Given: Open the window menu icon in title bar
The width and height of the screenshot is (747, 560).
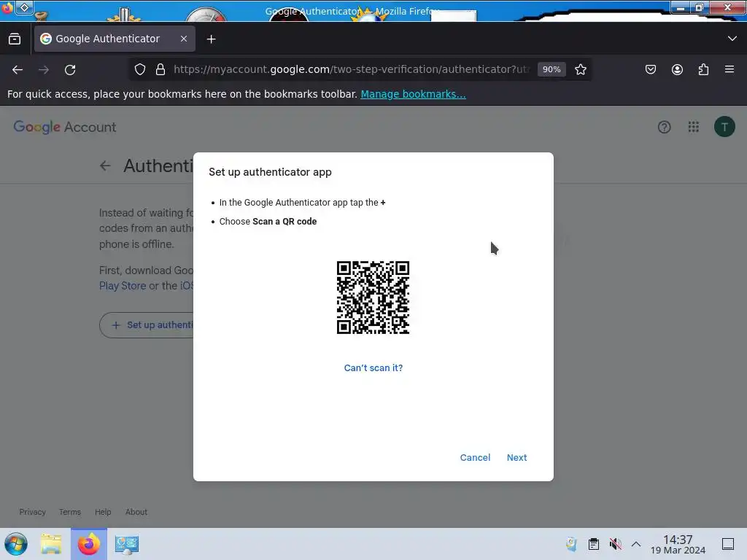Looking at the screenshot, I should [x=24, y=7].
